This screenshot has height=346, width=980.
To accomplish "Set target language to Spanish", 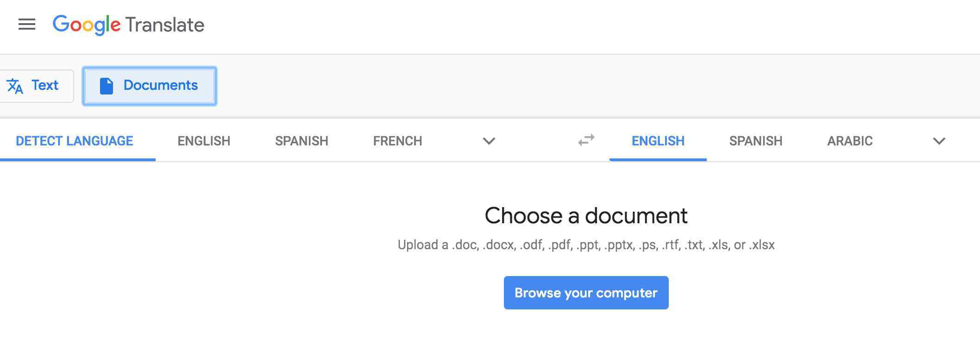I will click(755, 141).
